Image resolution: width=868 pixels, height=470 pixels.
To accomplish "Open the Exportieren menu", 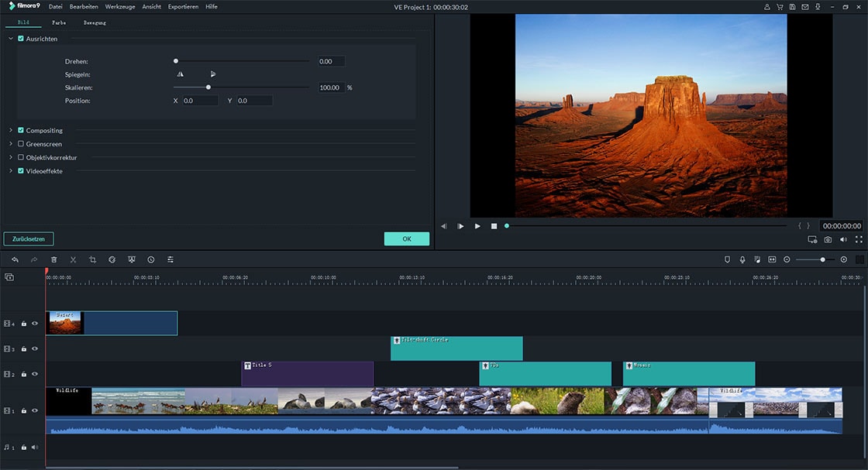I will tap(183, 7).
